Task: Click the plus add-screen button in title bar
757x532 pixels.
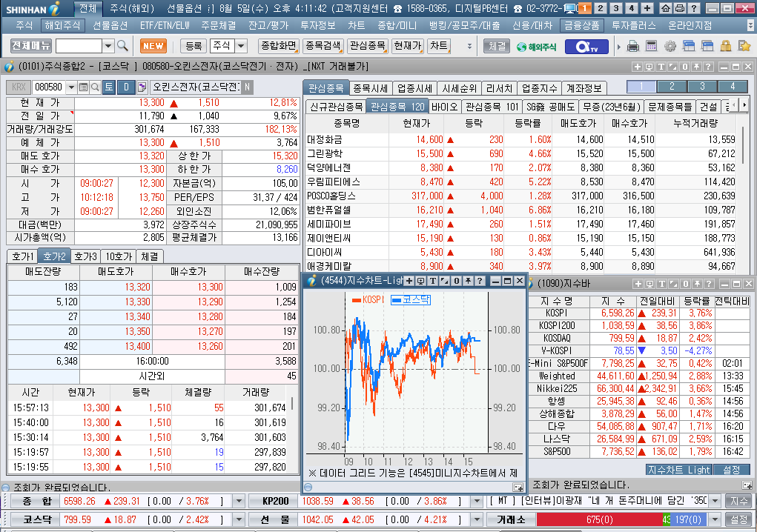Action: [x=647, y=8]
